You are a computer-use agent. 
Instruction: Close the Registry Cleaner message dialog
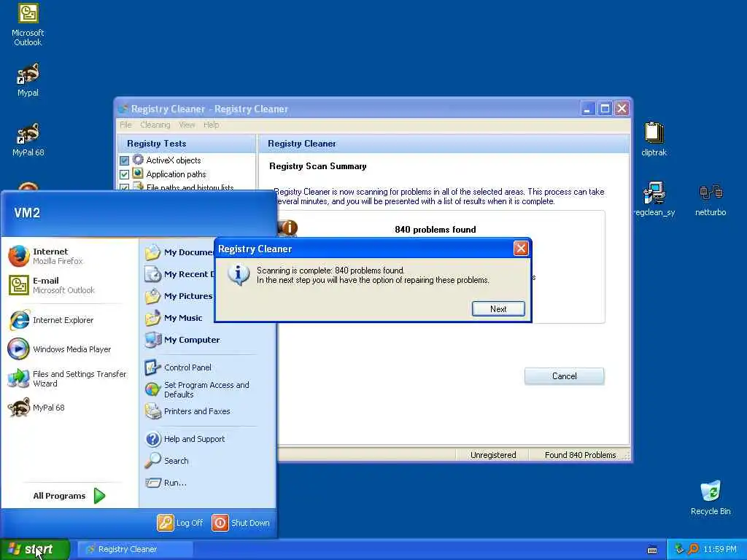pos(521,248)
